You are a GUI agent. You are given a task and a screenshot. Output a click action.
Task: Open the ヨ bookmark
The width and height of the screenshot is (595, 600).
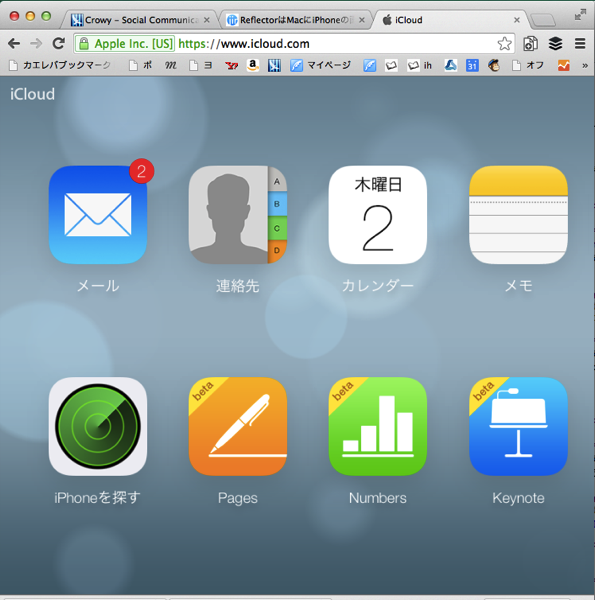pyautogui.click(x=201, y=65)
